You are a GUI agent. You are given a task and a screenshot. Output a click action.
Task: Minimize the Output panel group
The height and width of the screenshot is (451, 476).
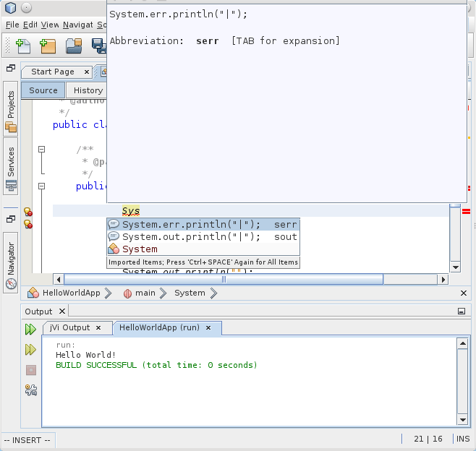point(462,312)
